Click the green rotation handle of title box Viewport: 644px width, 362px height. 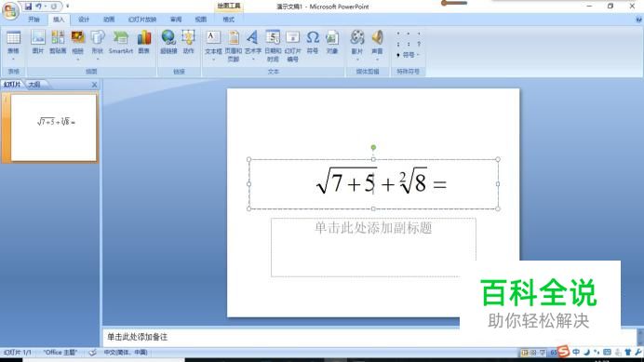[373, 148]
